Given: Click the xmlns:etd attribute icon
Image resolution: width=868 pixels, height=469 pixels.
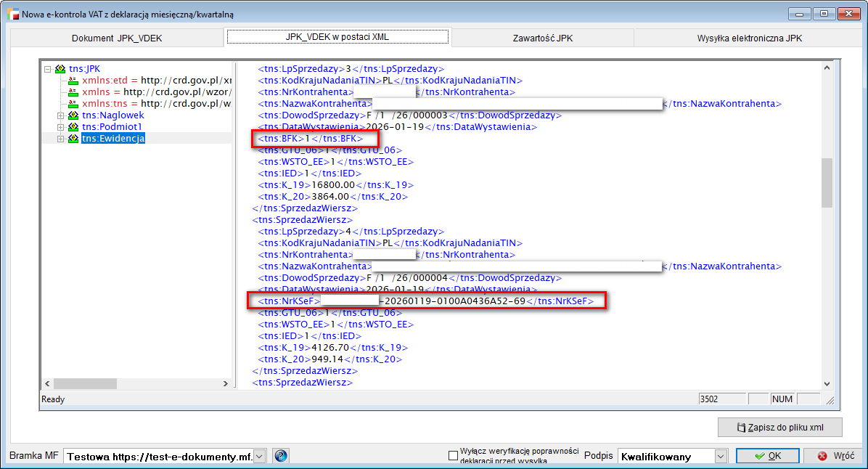Looking at the screenshot, I should point(73,81).
